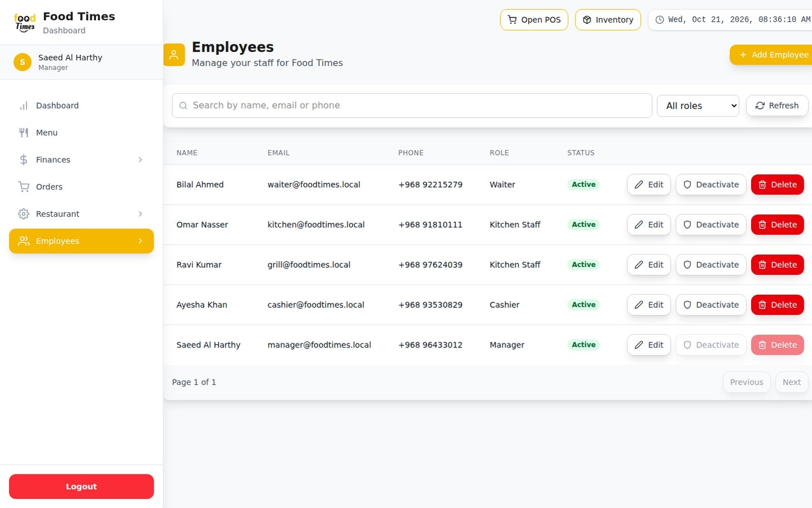Open Dashboard from the sidebar
Viewport: 812px width, 508px height.
pyautogui.click(x=81, y=106)
